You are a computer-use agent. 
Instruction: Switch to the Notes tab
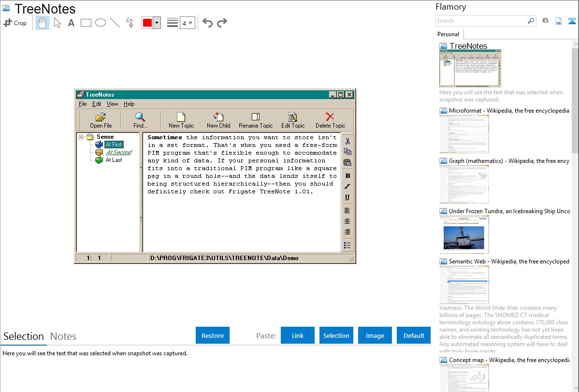pyautogui.click(x=63, y=336)
